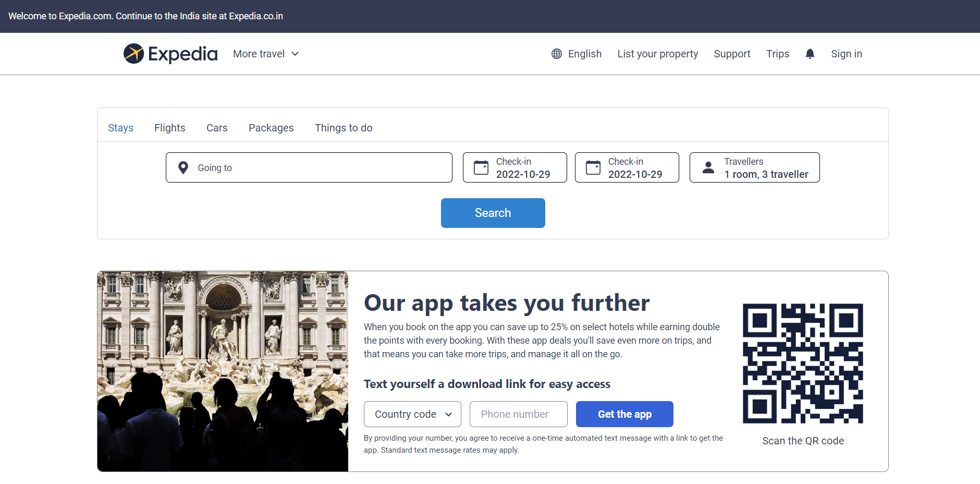Open the Country code dropdown

[412, 414]
